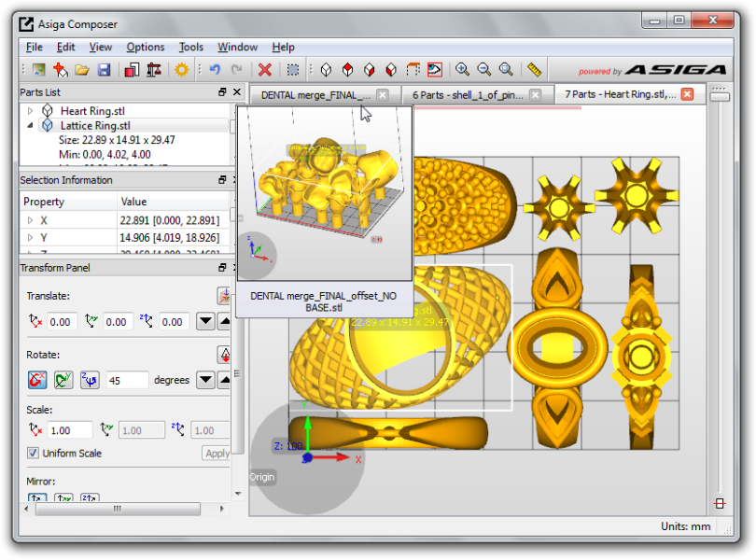The image size is (756, 560).
Task: Click the add parts red-plus icon
Action: pyautogui.click(x=61, y=70)
